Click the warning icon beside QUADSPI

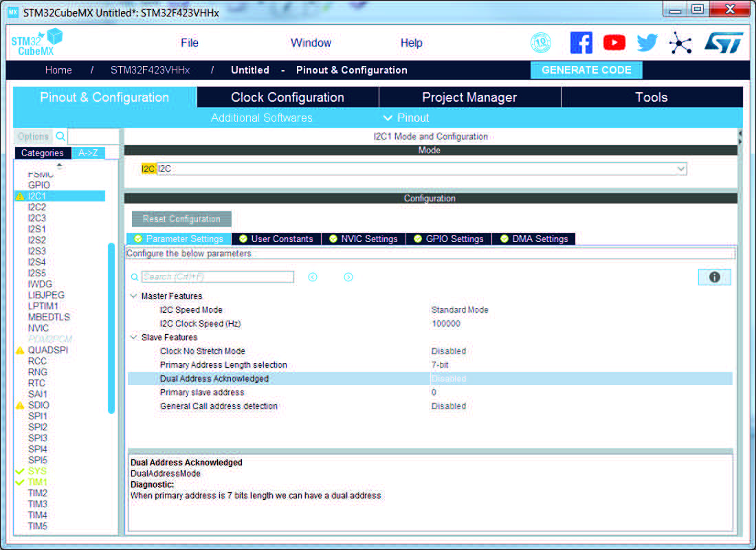coord(20,350)
